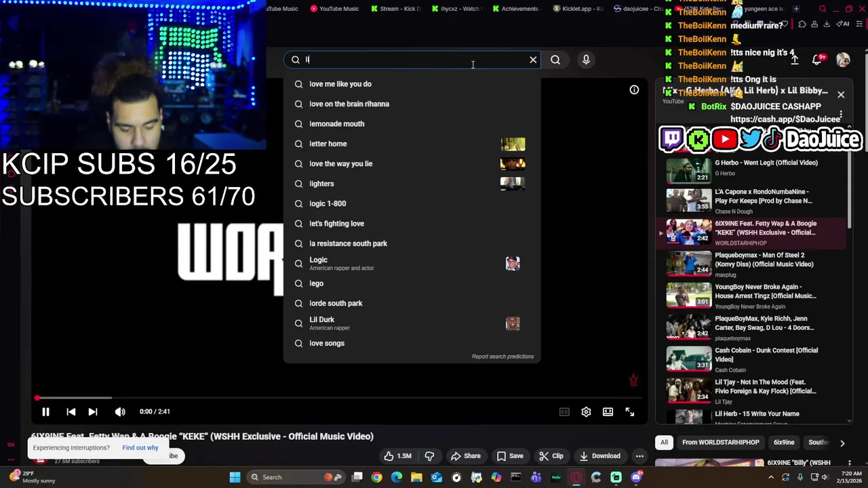Open the playlist three-dot options menu

(841, 114)
